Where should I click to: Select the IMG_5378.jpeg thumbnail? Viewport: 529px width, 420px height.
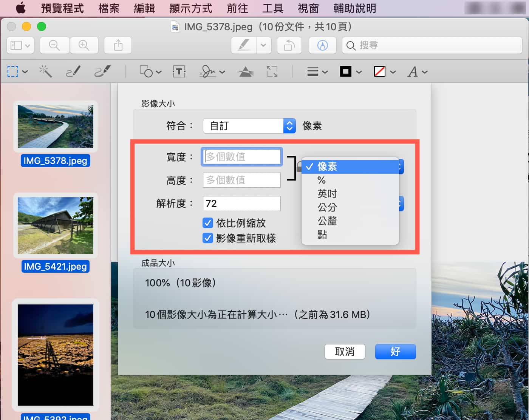coord(56,127)
